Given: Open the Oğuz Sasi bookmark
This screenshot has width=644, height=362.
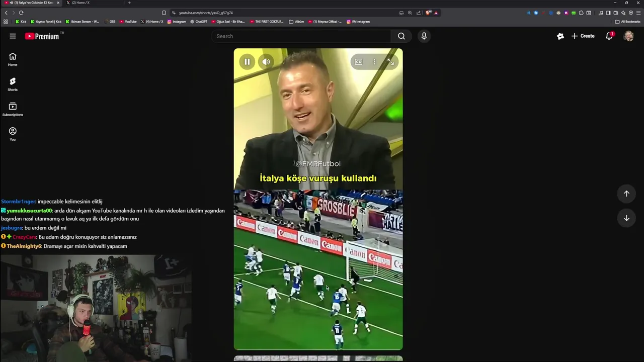Looking at the screenshot, I should tap(228, 22).
